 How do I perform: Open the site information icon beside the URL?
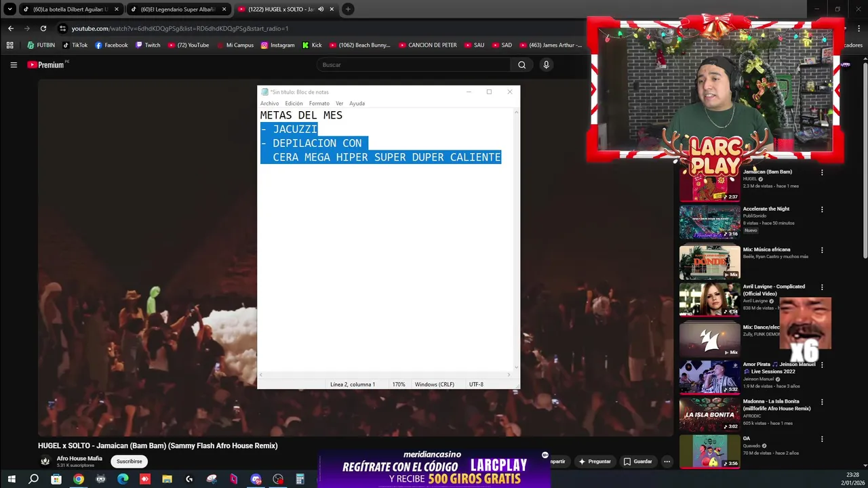click(63, 28)
